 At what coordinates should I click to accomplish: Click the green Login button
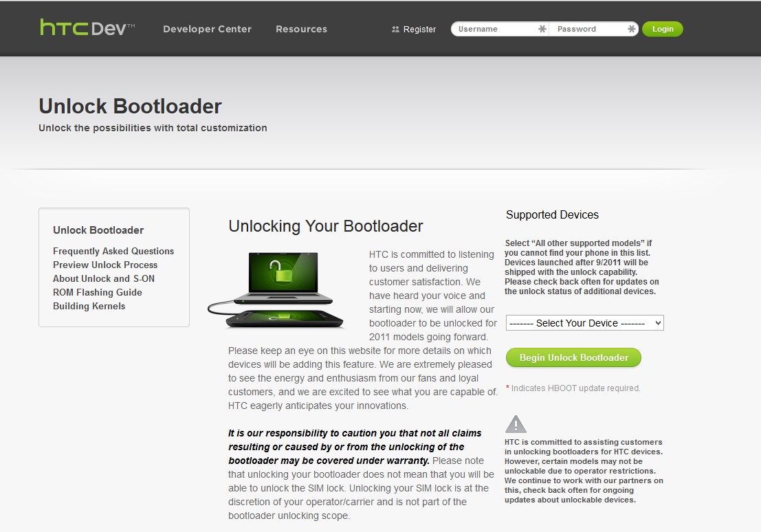[662, 29]
